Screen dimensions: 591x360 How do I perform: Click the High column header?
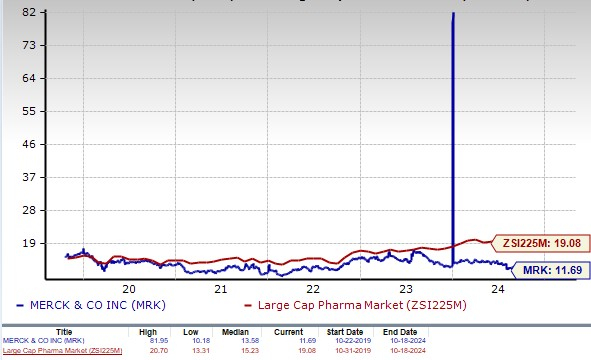(x=148, y=332)
